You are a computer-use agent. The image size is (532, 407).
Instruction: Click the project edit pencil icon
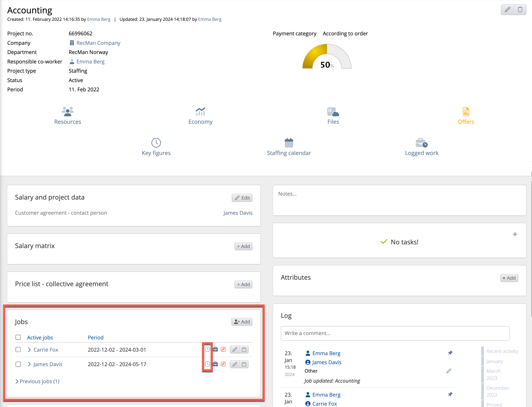(x=507, y=10)
